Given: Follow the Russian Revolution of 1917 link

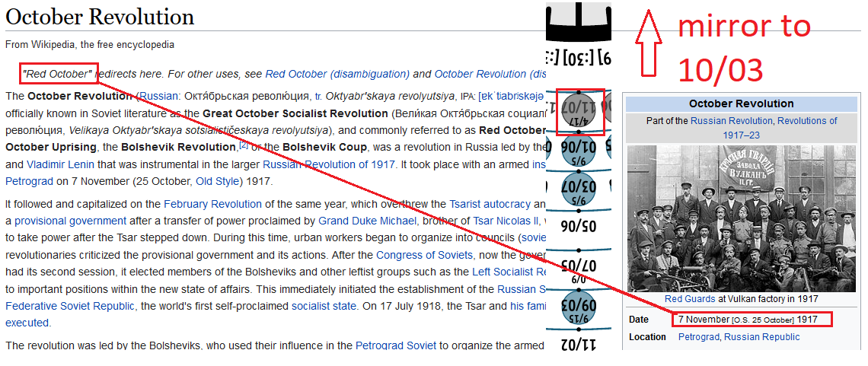Looking at the screenshot, I should pyautogui.click(x=329, y=164).
